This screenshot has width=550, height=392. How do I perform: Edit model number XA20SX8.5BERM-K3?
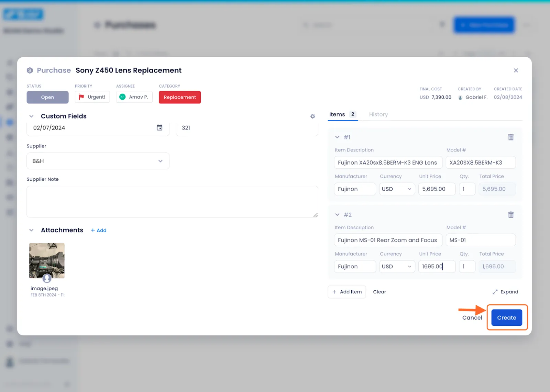(481, 163)
